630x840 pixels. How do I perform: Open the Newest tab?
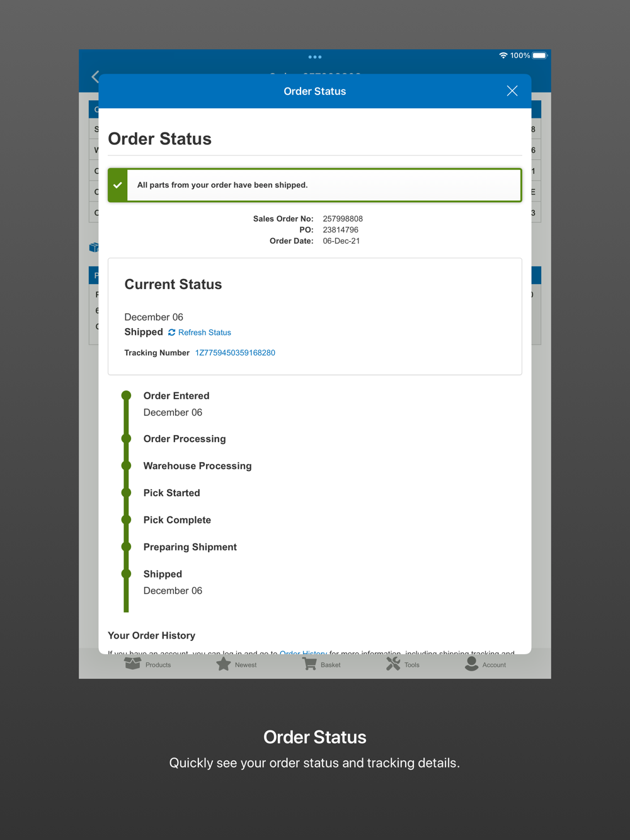(x=236, y=664)
